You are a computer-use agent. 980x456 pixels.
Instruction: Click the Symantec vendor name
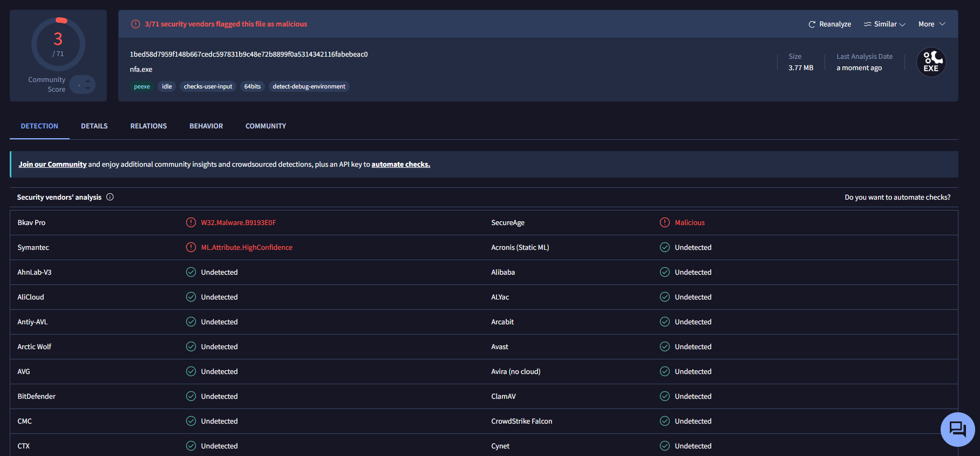33,248
